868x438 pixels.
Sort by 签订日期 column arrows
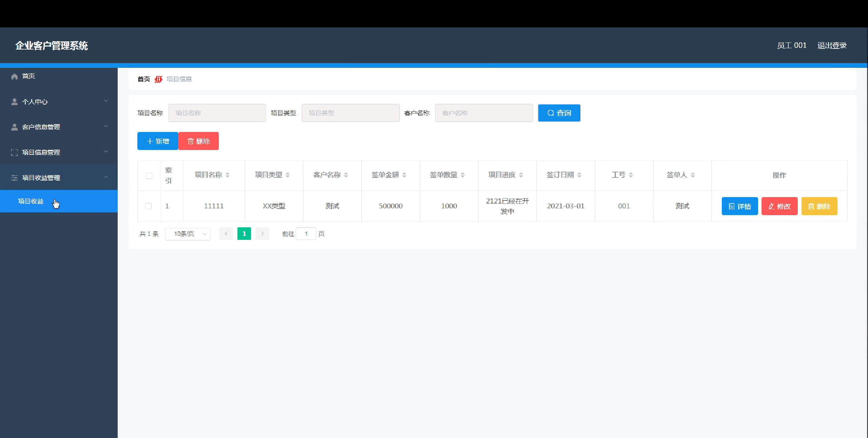tap(579, 175)
